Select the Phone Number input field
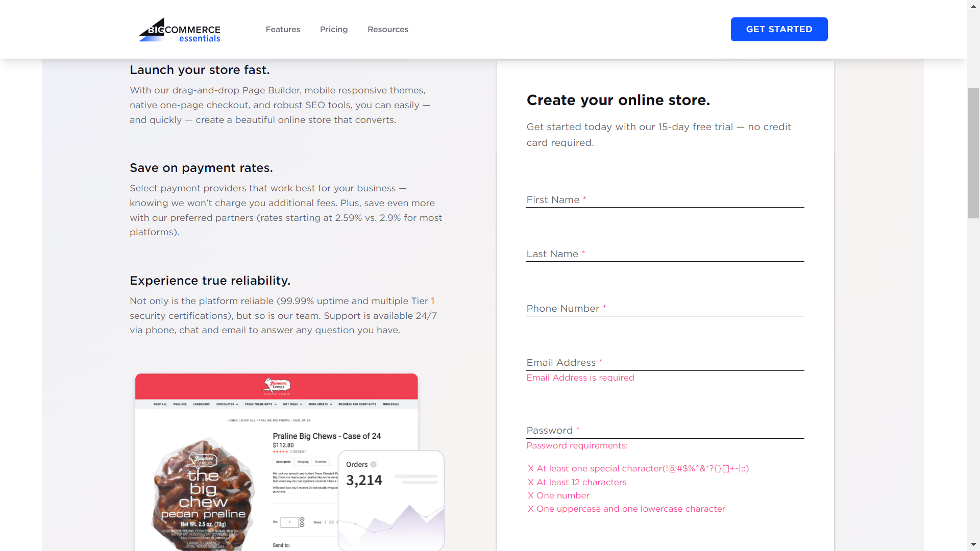 coord(665,308)
